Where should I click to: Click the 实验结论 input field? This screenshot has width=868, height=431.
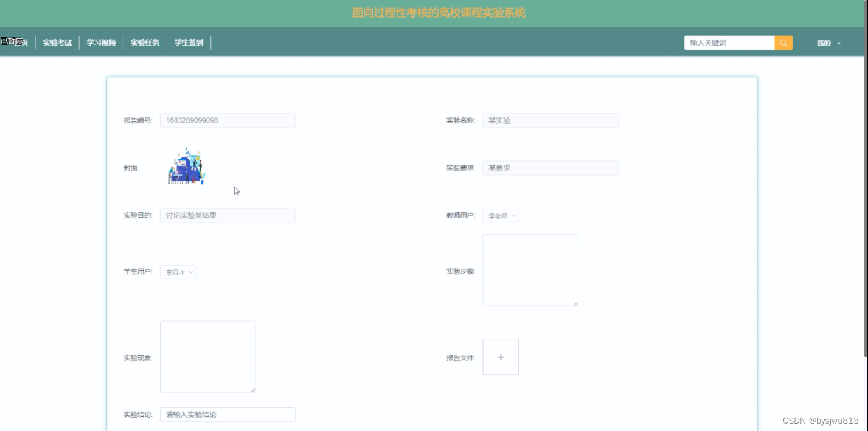coord(227,415)
